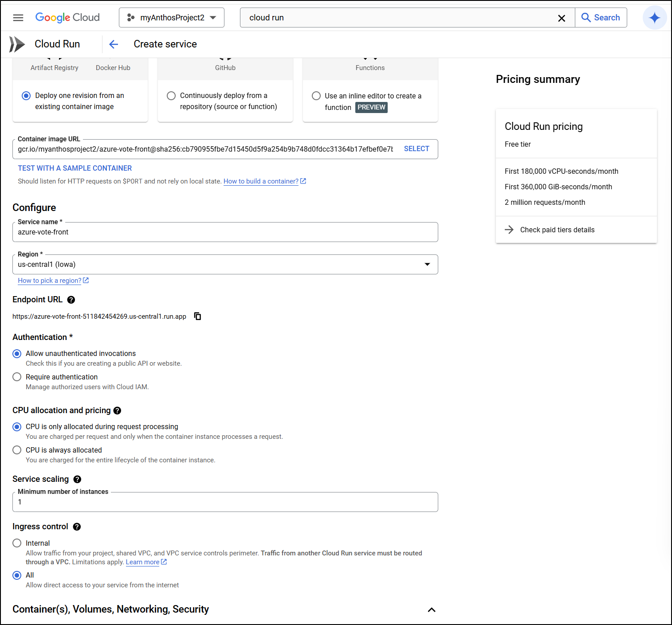Open help for Ingress control

click(x=77, y=527)
